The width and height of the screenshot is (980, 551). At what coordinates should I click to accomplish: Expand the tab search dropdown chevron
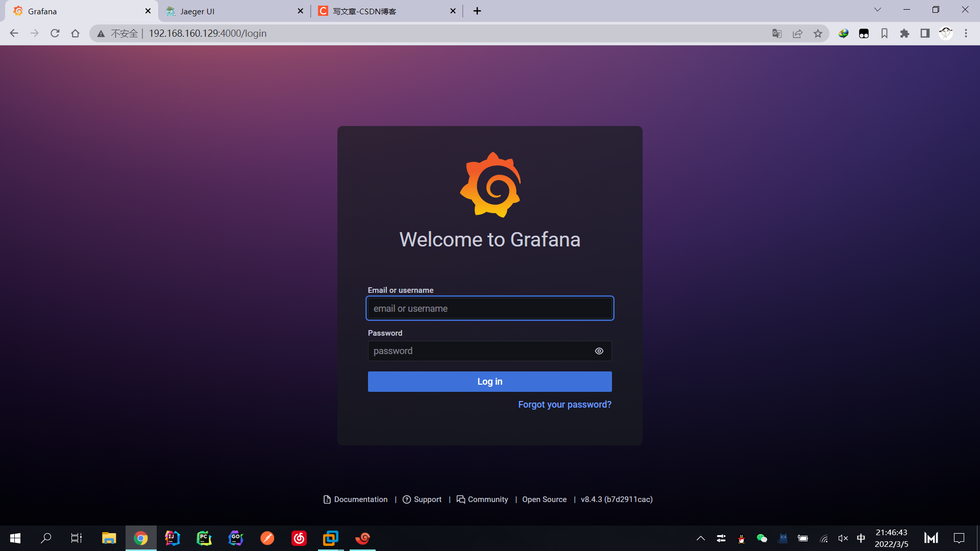pos(877,10)
